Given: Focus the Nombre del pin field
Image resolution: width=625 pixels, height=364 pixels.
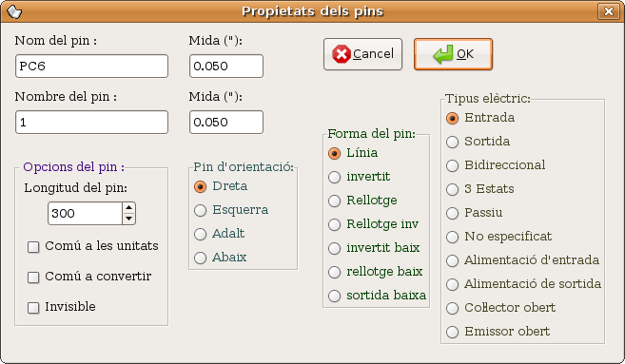Looking at the screenshot, I should pos(91,123).
